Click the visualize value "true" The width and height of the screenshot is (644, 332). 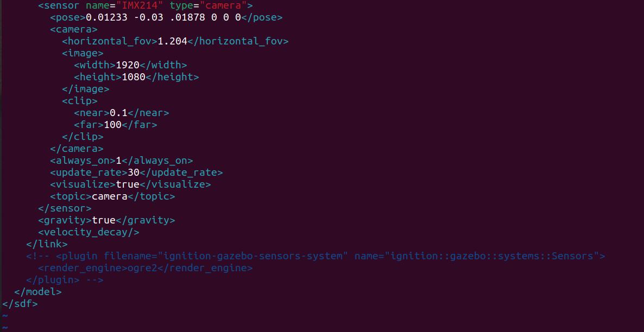pyautogui.click(x=128, y=184)
